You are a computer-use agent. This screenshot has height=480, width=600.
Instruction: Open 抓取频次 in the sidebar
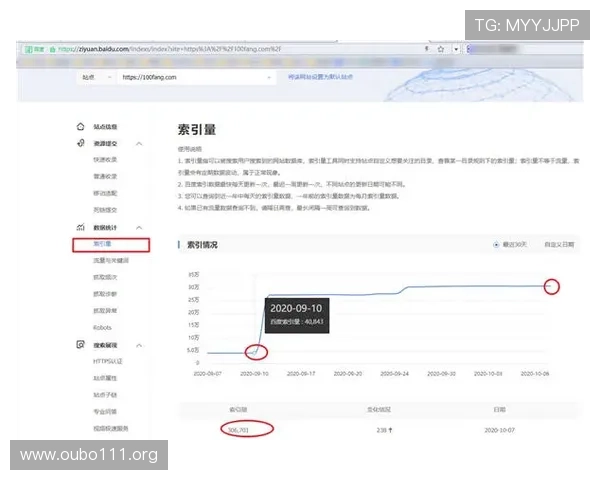(x=105, y=277)
